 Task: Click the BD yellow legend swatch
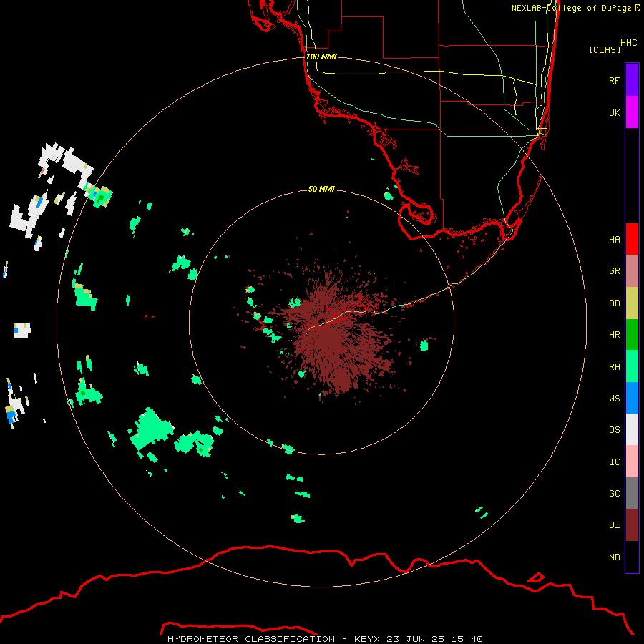coord(632,303)
